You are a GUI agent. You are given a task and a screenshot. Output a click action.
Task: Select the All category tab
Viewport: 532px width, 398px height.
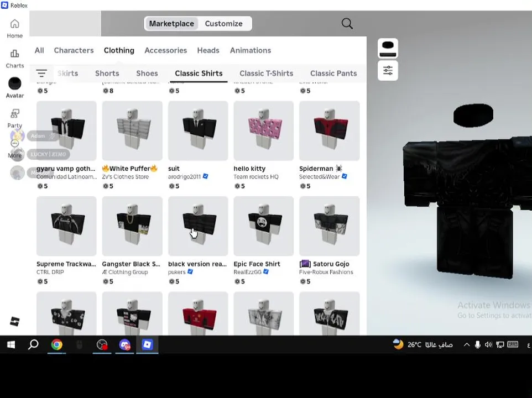39,50
